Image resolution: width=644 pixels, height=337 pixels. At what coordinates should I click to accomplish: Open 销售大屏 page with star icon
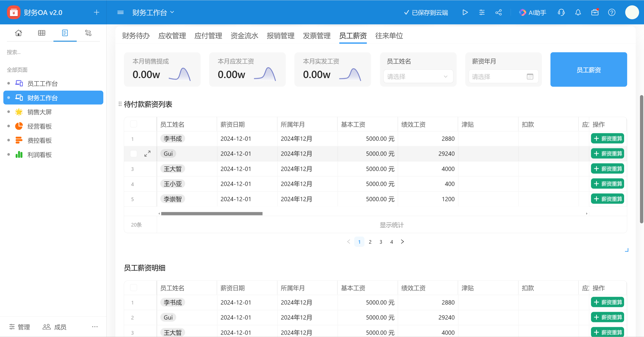pos(53,112)
